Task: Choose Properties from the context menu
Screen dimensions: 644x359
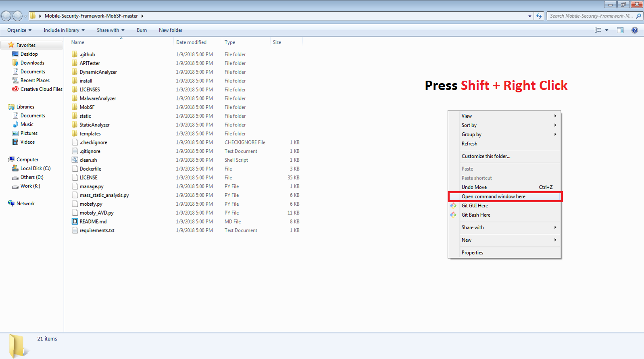Action: [x=504, y=253]
